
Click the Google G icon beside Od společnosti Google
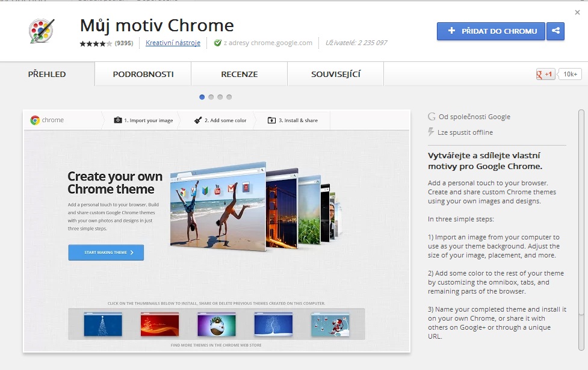[x=432, y=117]
